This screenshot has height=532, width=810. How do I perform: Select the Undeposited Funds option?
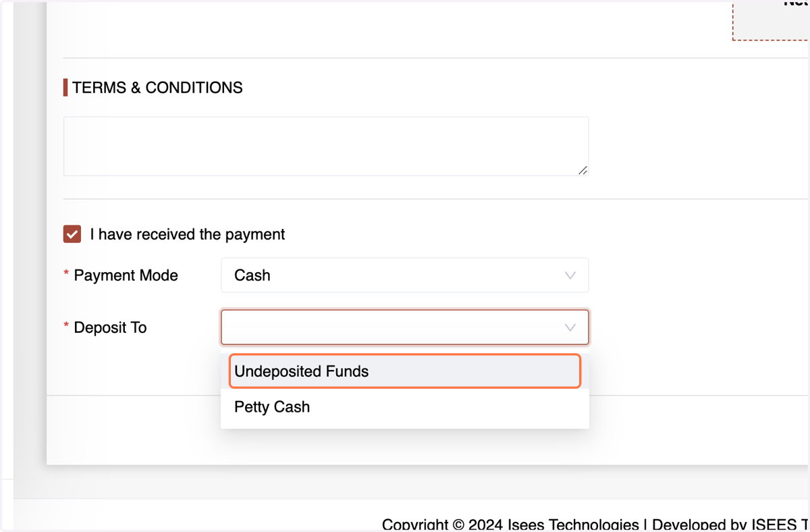pyautogui.click(x=405, y=371)
